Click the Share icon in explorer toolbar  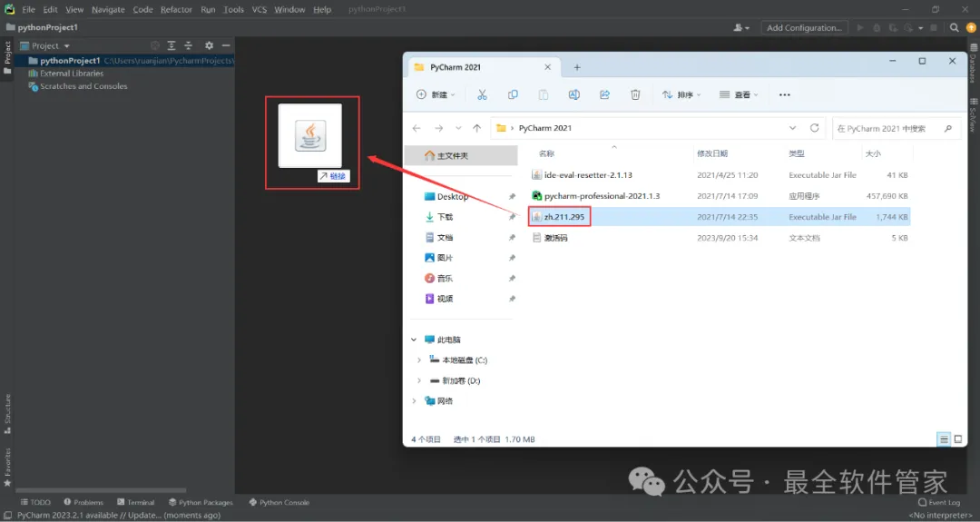[604, 94]
